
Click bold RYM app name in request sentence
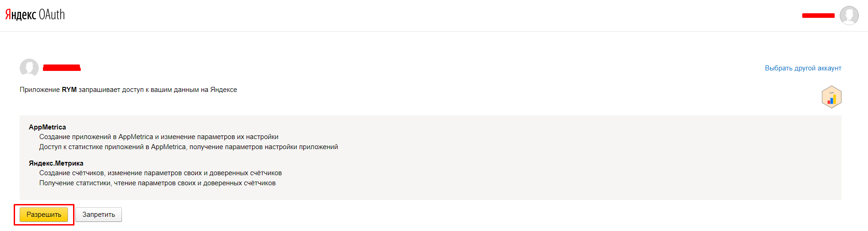pos(69,90)
